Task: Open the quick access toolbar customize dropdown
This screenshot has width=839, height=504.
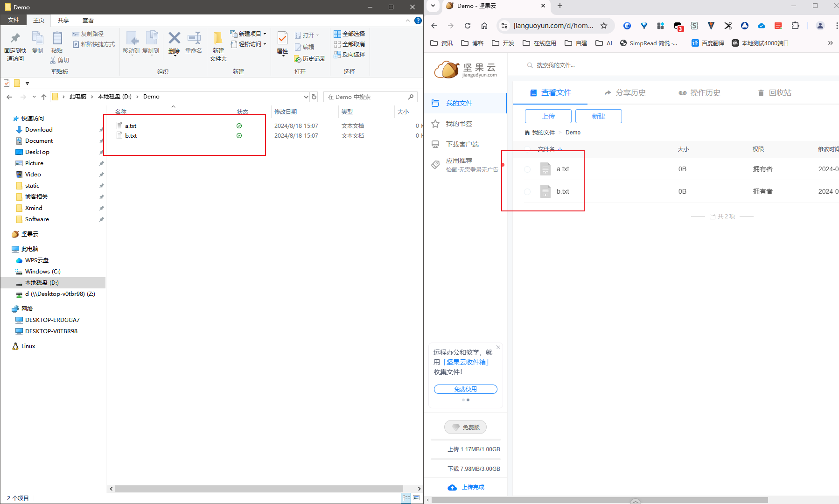Action: pos(27,84)
